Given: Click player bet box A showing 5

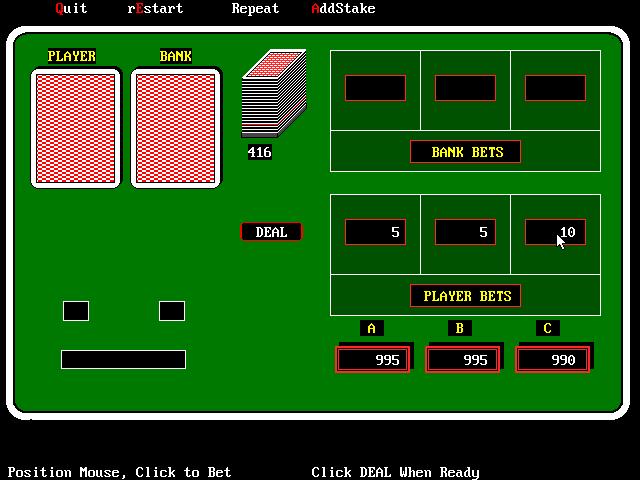Looking at the screenshot, I should click(376, 232).
